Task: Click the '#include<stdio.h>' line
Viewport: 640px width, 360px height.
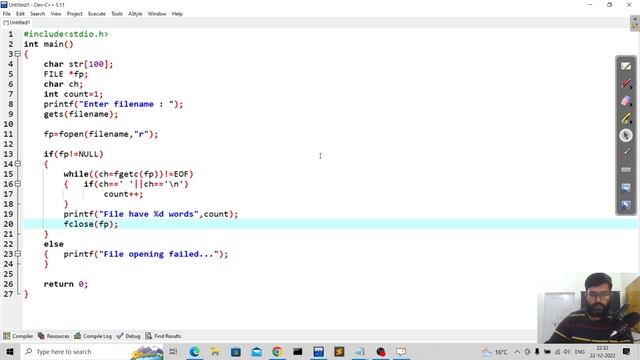Action: (x=66, y=34)
